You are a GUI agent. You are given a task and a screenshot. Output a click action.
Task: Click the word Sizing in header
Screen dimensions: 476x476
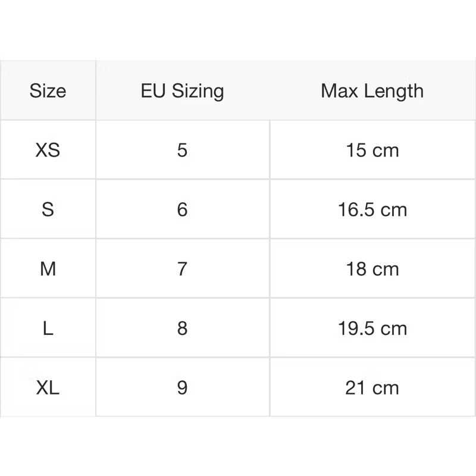point(198,92)
